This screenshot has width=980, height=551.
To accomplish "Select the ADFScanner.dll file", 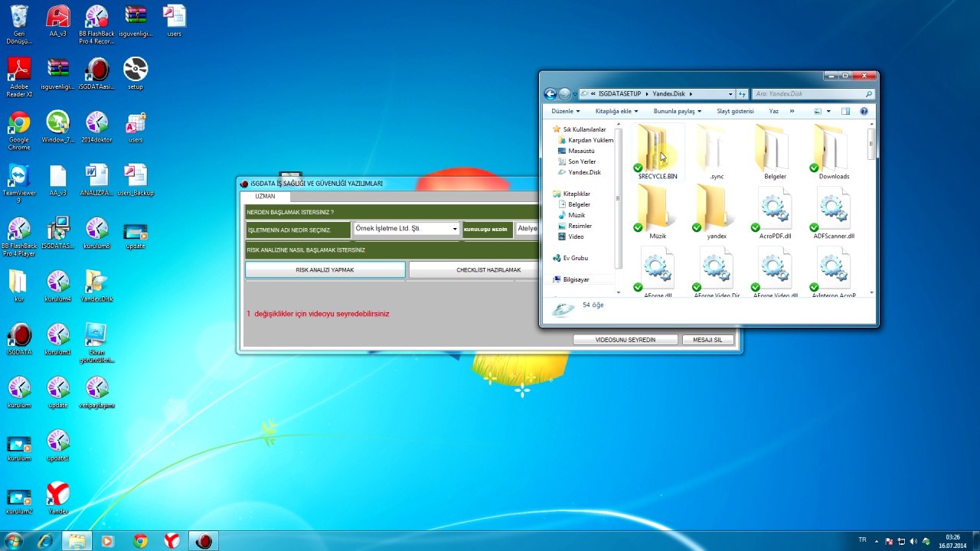I will (x=834, y=213).
